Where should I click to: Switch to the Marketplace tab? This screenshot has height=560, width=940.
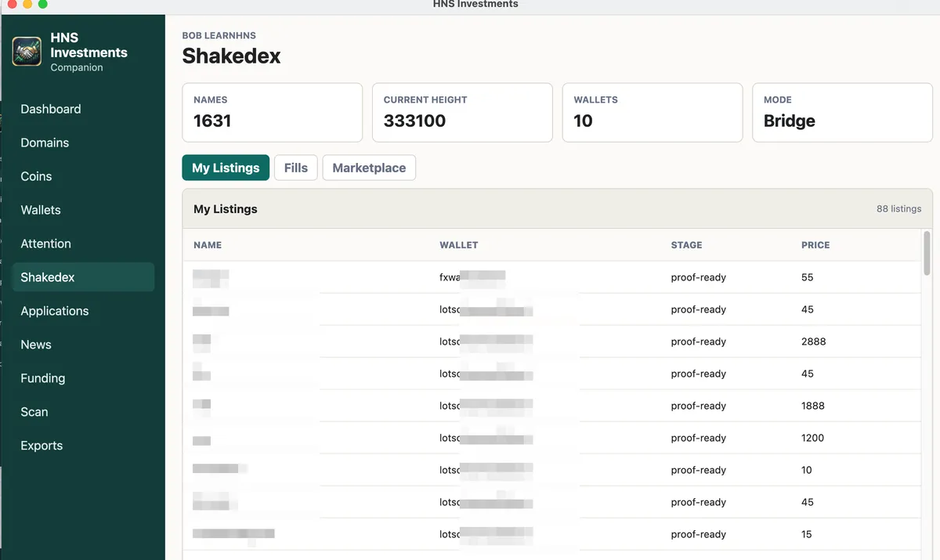coord(369,168)
